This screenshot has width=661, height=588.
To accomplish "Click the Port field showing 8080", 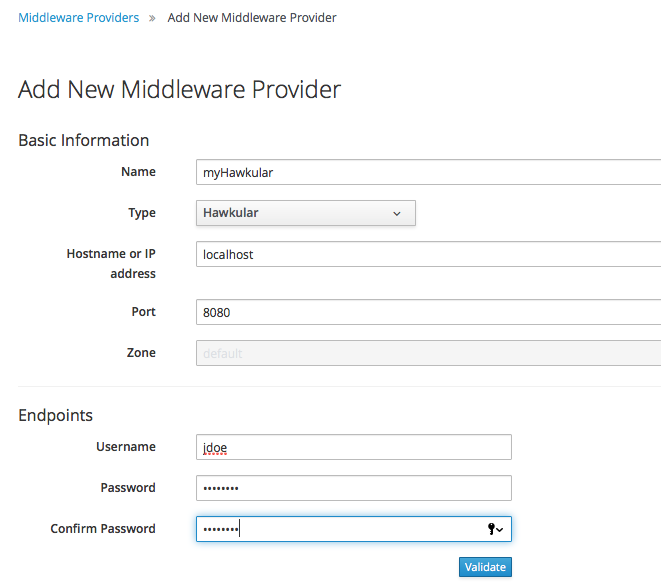I will pos(428,312).
